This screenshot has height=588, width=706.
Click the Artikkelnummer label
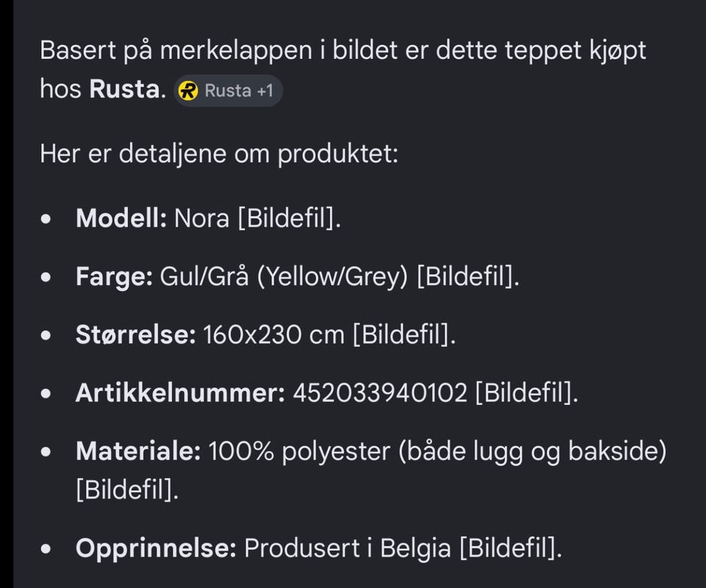(180, 392)
